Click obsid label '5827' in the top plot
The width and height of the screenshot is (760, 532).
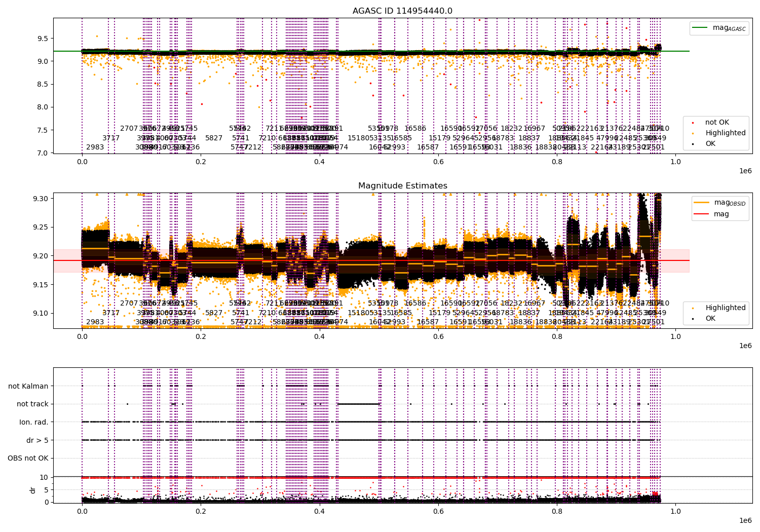tap(214, 138)
